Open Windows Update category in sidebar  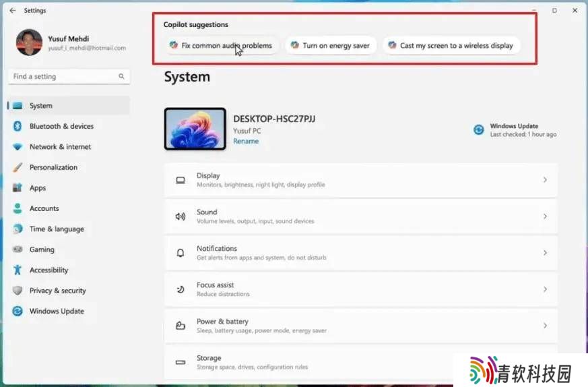tap(69, 311)
